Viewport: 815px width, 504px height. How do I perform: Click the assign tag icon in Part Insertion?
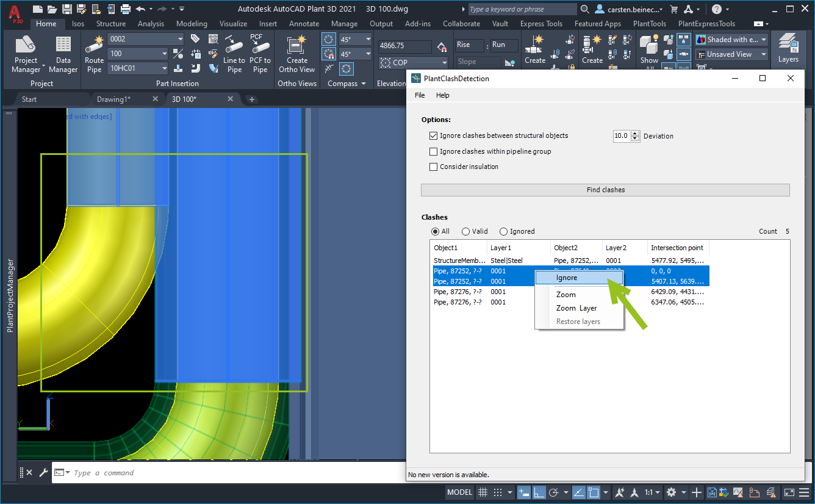(x=195, y=39)
